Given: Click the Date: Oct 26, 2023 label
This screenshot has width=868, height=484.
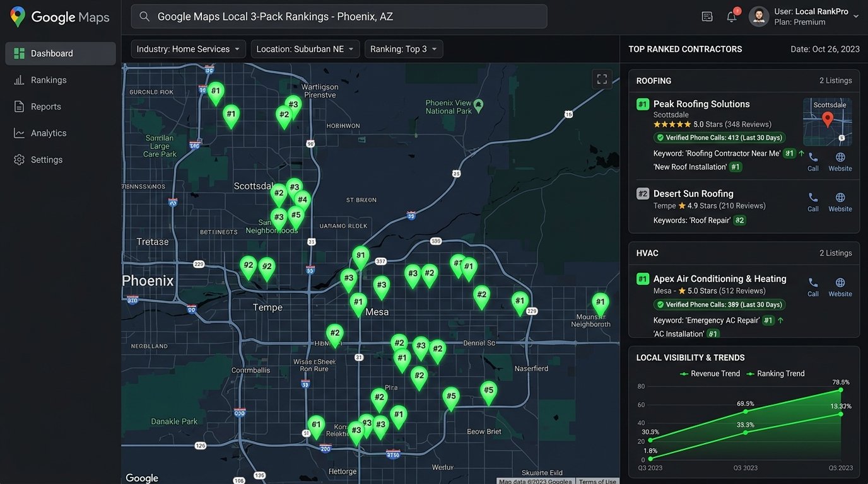Looking at the screenshot, I should click(825, 49).
